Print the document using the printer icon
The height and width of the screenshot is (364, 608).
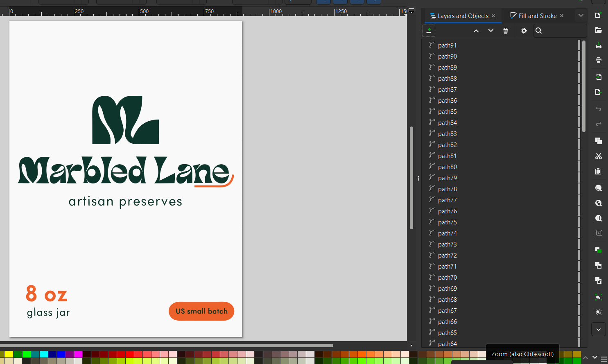coord(598,60)
